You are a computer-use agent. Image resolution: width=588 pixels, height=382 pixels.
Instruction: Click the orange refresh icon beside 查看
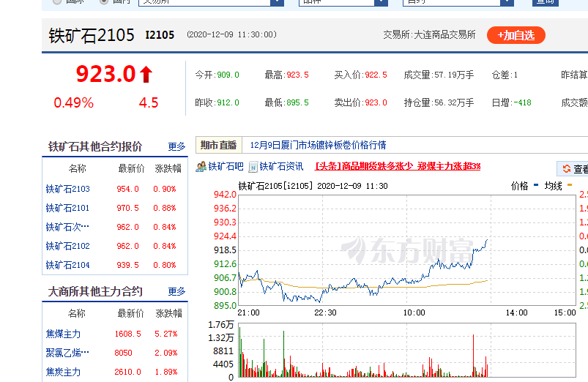coord(567,169)
